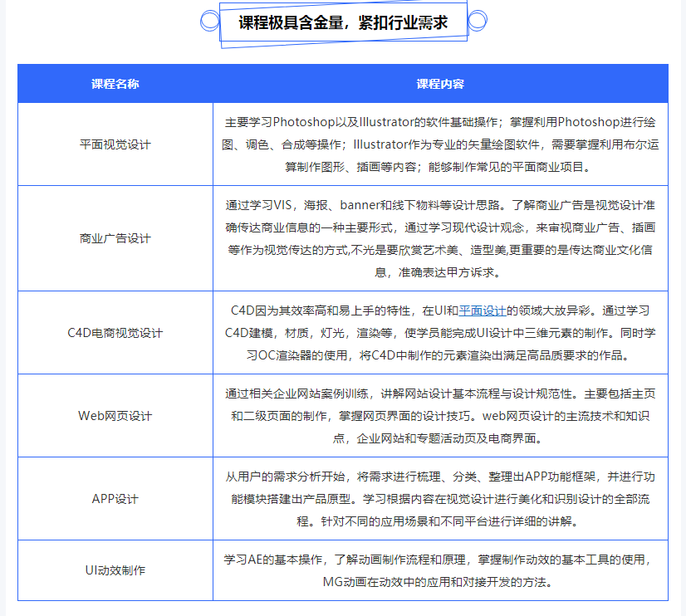Click the line starting 学习AE的基本操作

(440, 559)
